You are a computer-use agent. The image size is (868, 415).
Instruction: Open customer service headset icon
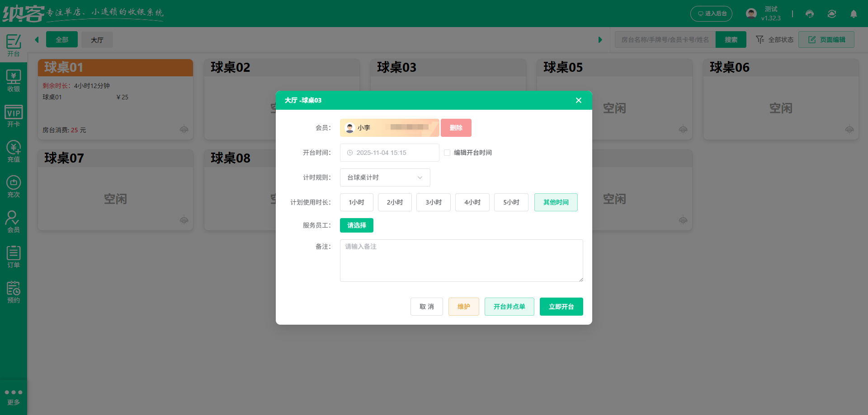pyautogui.click(x=809, y=14)
